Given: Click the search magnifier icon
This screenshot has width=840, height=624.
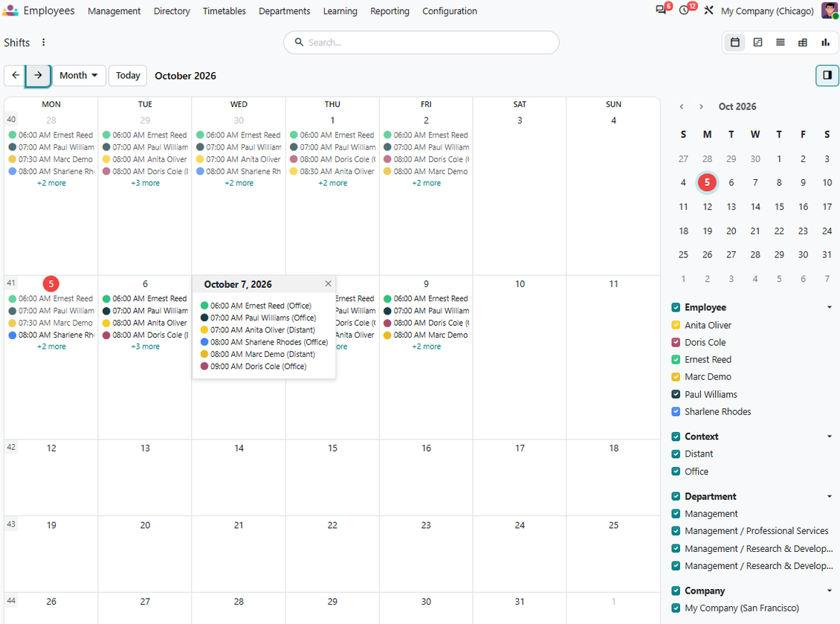Looking at the screenshot, I should [299, 42].
